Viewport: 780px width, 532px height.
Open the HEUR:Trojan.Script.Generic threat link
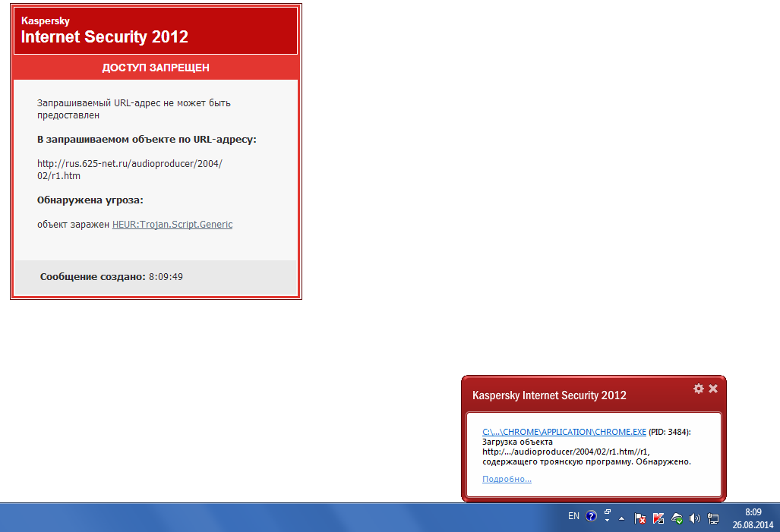(172, 224)
